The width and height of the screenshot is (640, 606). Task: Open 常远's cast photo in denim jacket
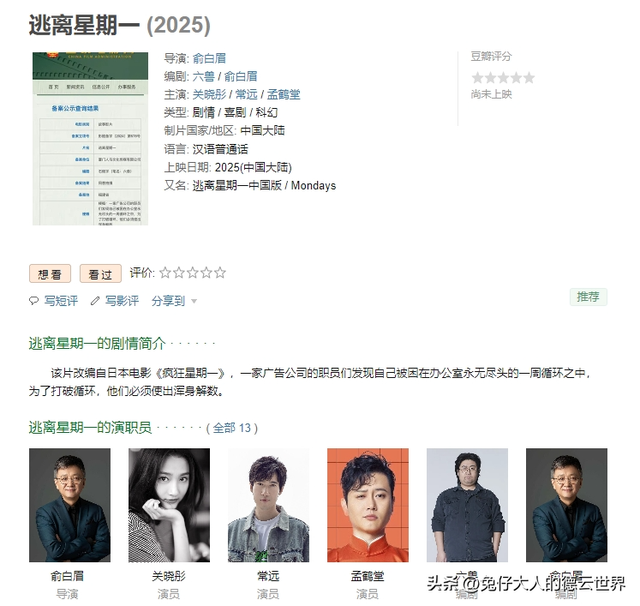click(268, 505)
